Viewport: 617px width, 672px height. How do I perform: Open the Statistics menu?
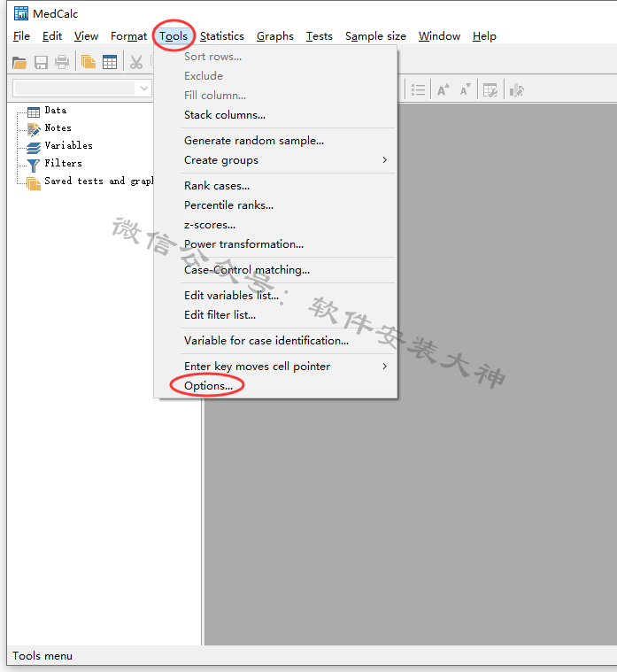pyautogui.click(x=222, y=36)
